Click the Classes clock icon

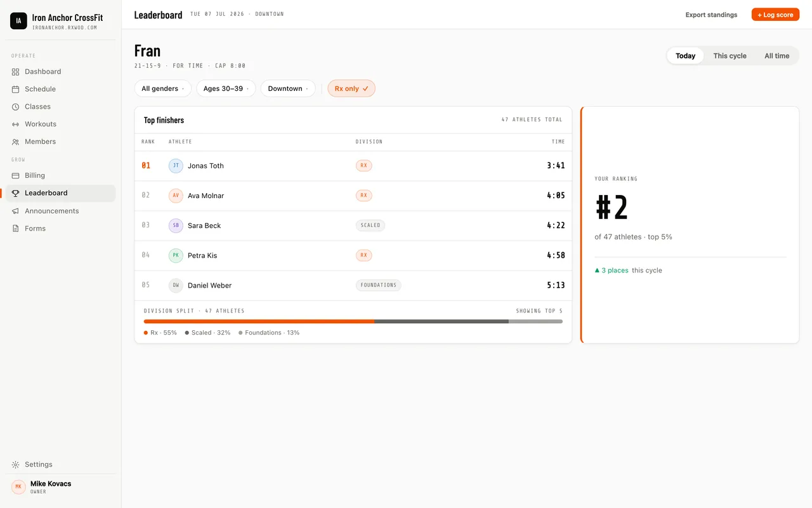point(16,107)
